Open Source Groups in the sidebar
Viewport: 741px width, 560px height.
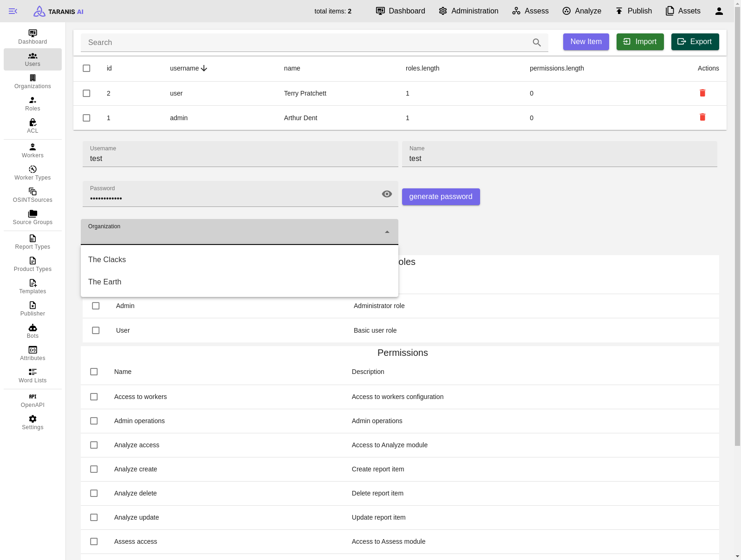click(x=32, y=218)
